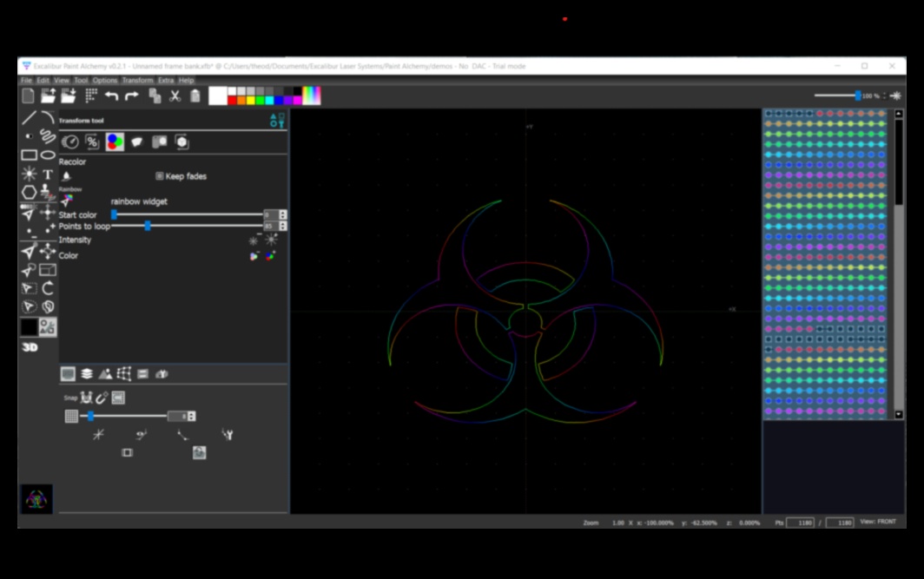Cut the selection using the scissors icon
The height and width of the screenshot is (579, 924).
click(x=175, y=96)
